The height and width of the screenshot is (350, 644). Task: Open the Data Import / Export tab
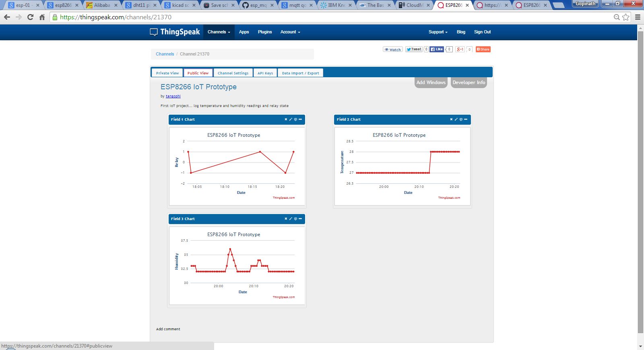[300, 73]
